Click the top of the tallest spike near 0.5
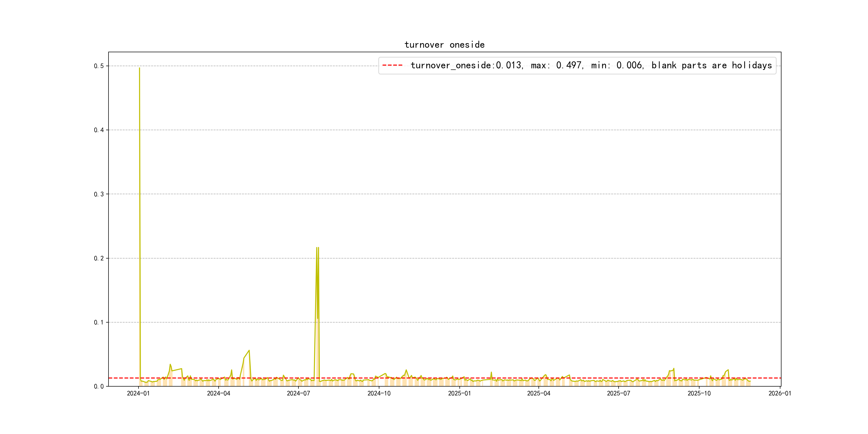Screen dimensions: 868x434 140,68
